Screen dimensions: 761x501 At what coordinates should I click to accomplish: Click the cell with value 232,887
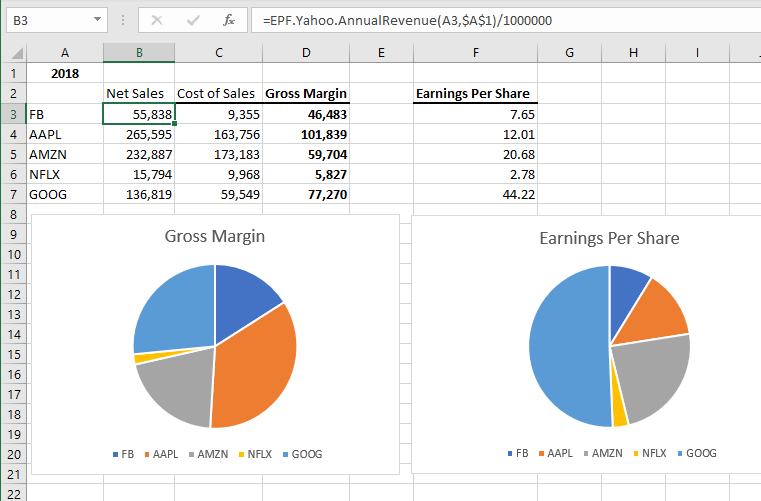(x=139, y=154)
